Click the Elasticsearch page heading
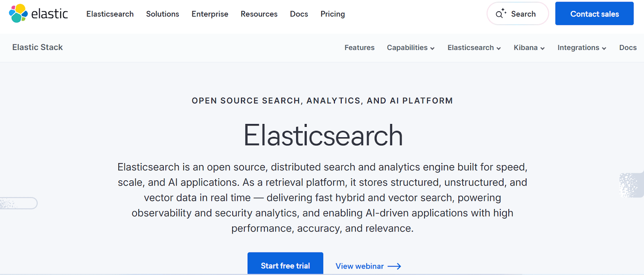Image resolution: width=644 pixels, height=275 pixels. click(323, 136)
